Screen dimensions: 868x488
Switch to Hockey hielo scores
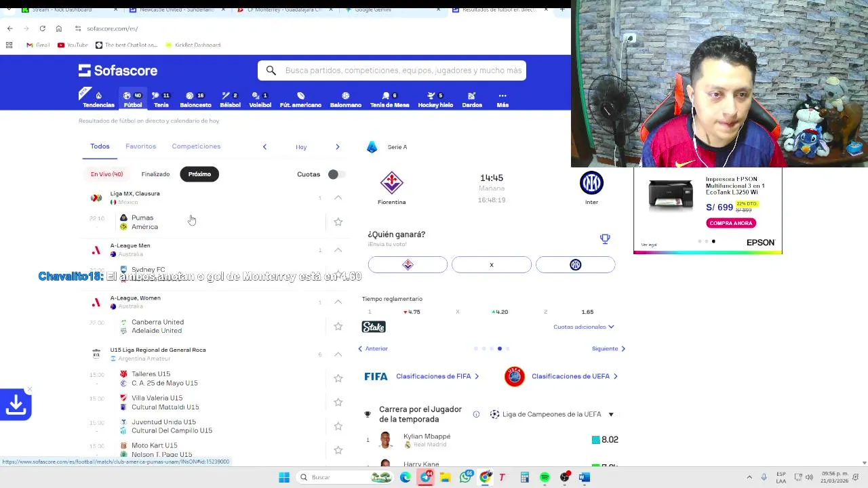click(435, 100)
